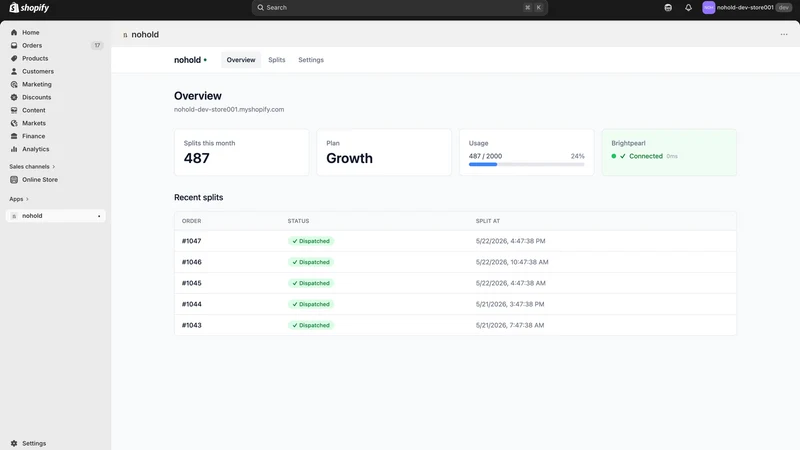Image resolution: width=800 pixels, height=450 pixels.
Task: Click the timestamp 5/21/2026, 3:47:38 PM
Action: click(x=510, y=304)
